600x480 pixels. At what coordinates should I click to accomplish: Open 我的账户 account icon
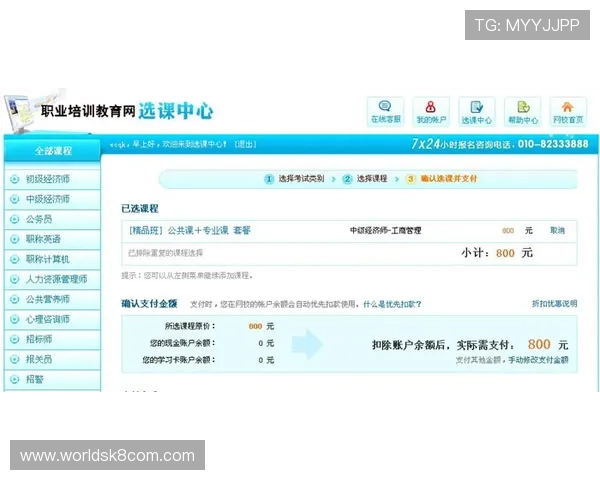coord(431,111)
